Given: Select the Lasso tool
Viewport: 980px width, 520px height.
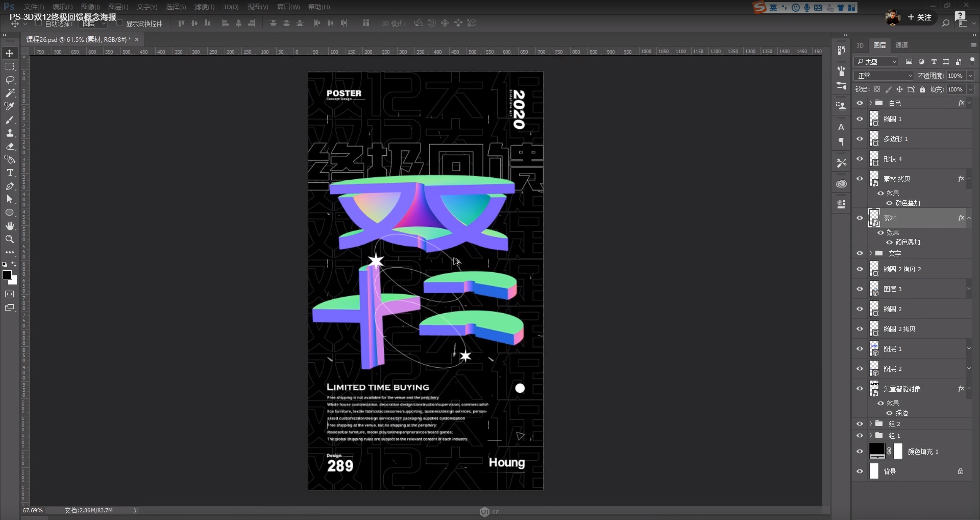Looking at the screenshot, I should coord(10,80).
